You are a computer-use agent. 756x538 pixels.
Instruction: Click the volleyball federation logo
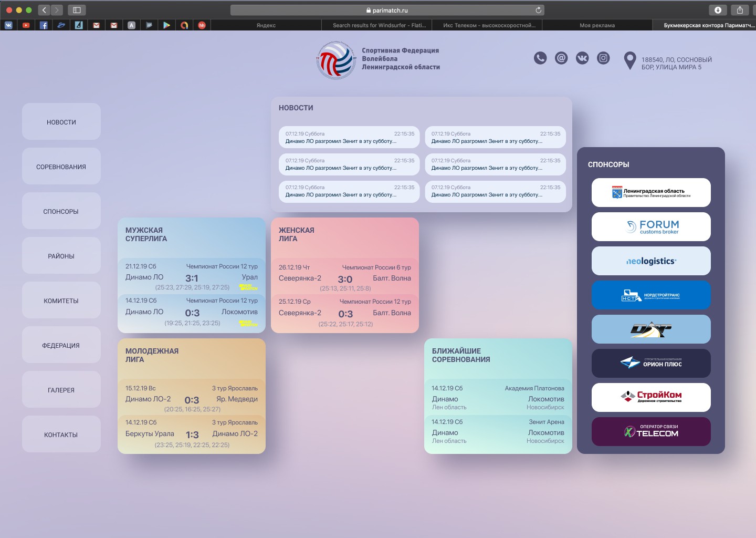point(336,60)
